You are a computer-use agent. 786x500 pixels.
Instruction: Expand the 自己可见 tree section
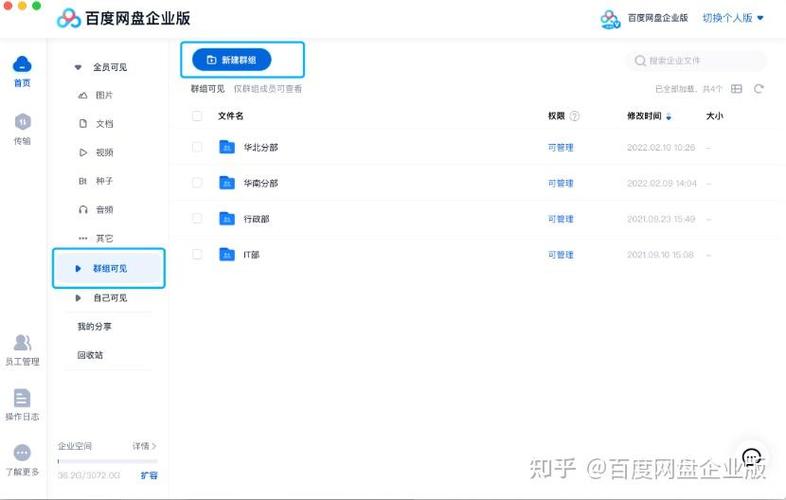[78, 298]
